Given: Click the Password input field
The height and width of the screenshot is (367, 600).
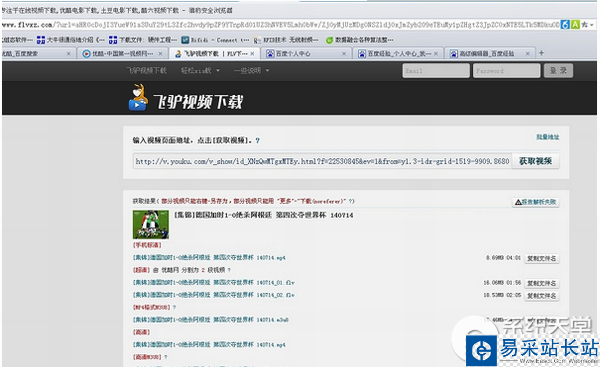Looking at the screenshot, I should (506, 71).
